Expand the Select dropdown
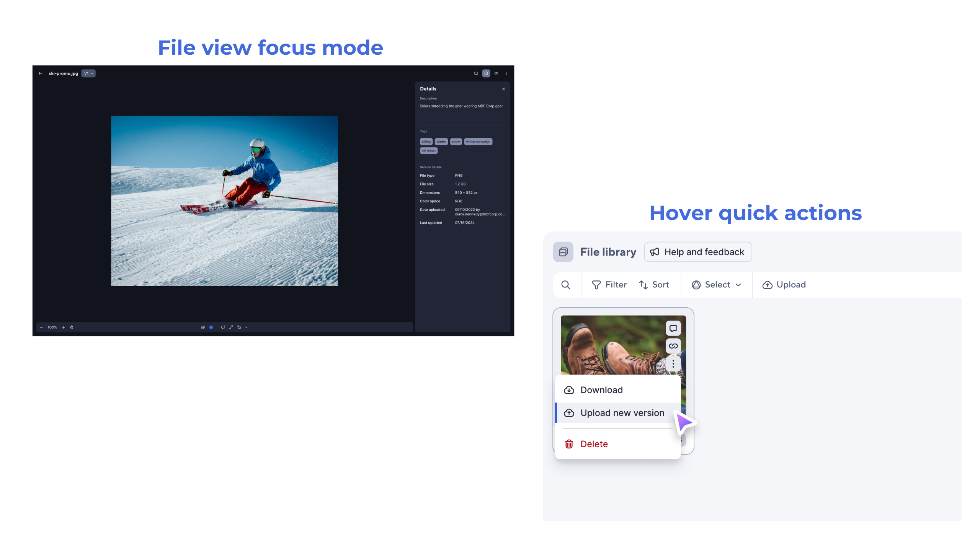 (716, 285)
